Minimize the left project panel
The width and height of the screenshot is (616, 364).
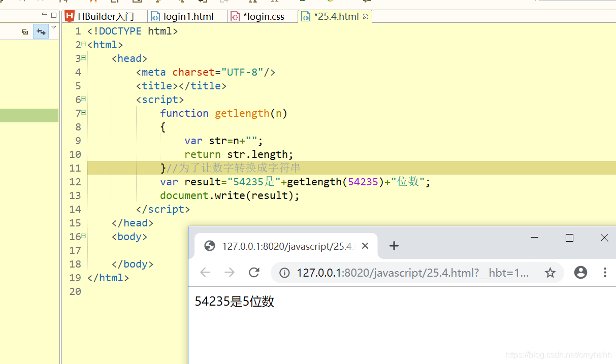(45, 15)
